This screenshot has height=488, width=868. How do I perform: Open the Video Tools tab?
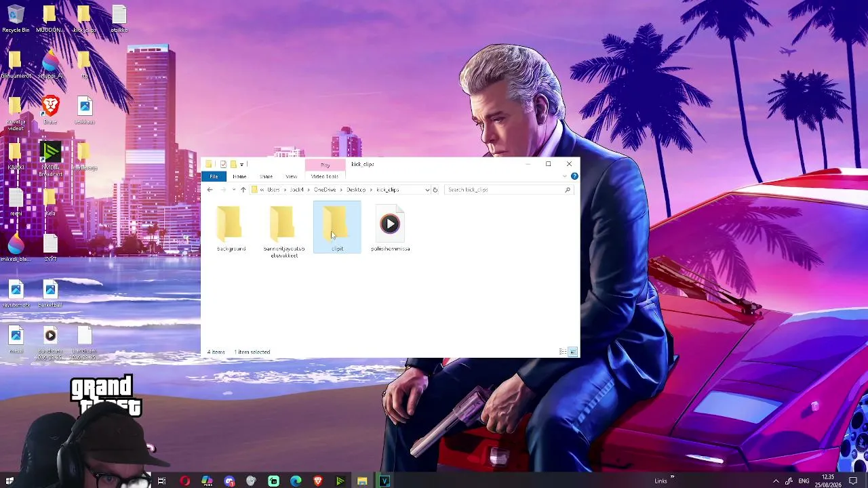coord(325,176)
